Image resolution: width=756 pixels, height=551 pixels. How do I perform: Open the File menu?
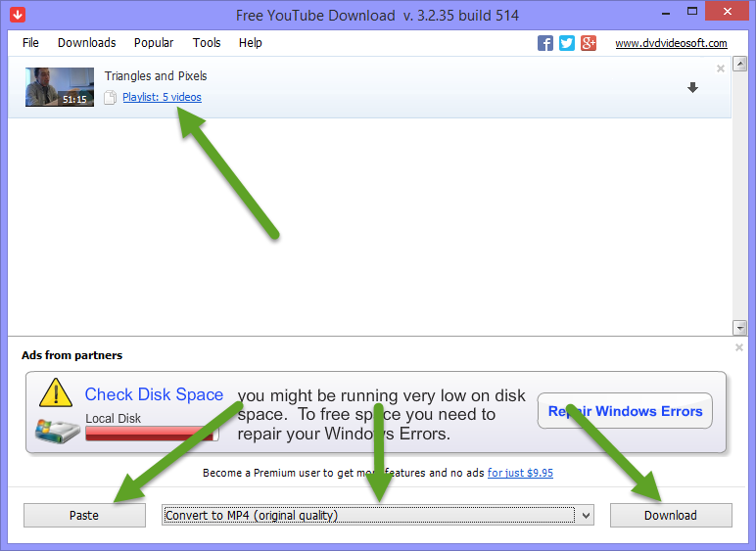(30, 43)
